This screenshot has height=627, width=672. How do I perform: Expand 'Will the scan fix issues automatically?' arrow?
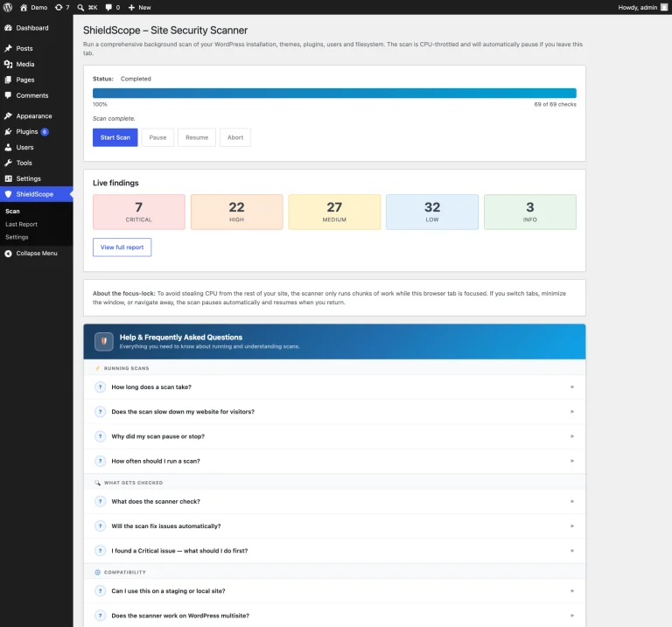coord(572,526)
